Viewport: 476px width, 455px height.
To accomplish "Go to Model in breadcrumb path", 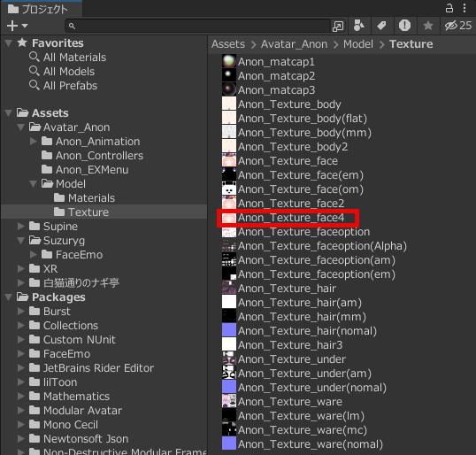I will point(358,44).
